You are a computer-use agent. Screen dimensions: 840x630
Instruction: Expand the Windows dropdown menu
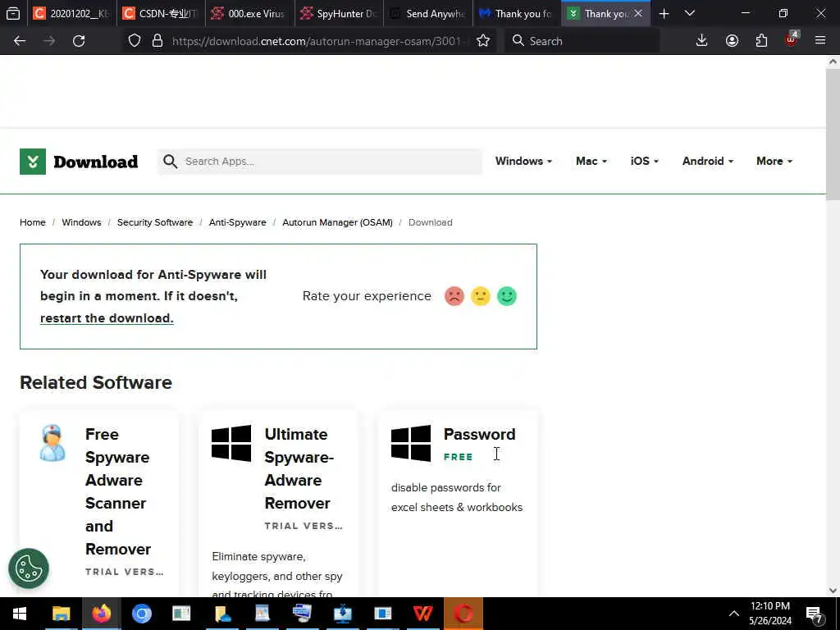[x=523, y=162]
